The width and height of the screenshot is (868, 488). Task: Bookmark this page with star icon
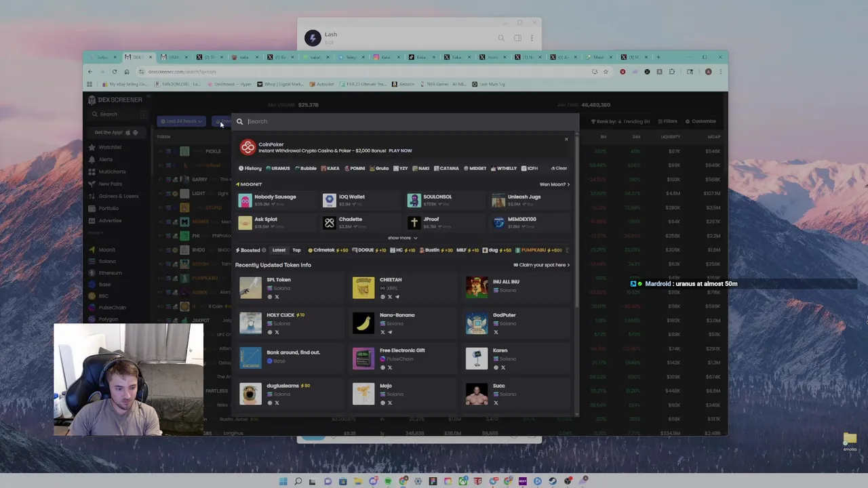point(606,72)
